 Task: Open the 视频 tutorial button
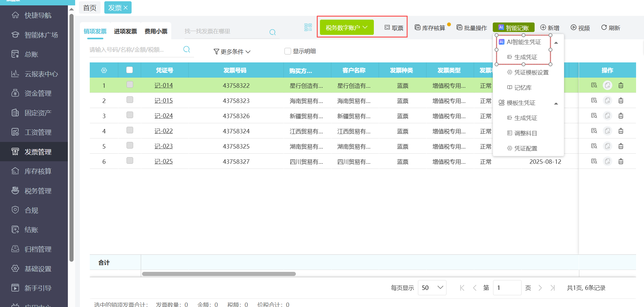580,28
